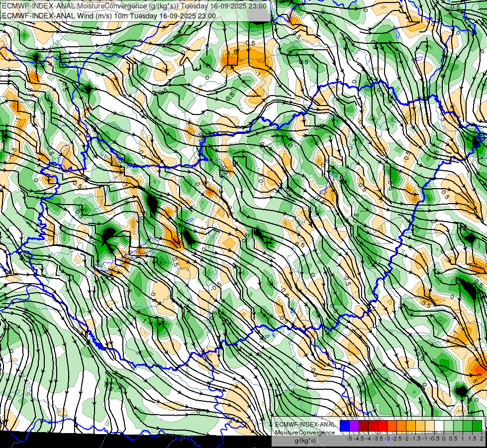Pick the orange swatch between -2.5 and -2
The width and height of the screenshot is (487, 448).
coord(401,426)
